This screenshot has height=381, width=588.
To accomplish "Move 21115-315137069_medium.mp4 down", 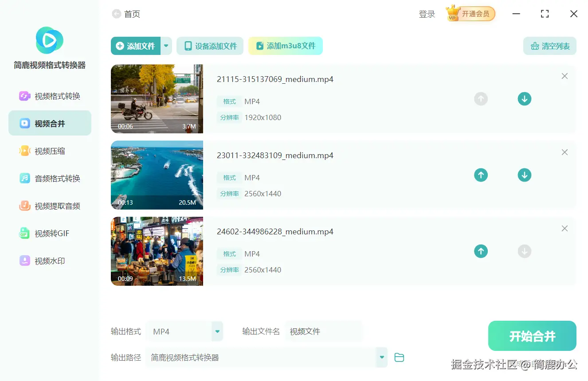I will pyautogui.click(x=525, y=99).
